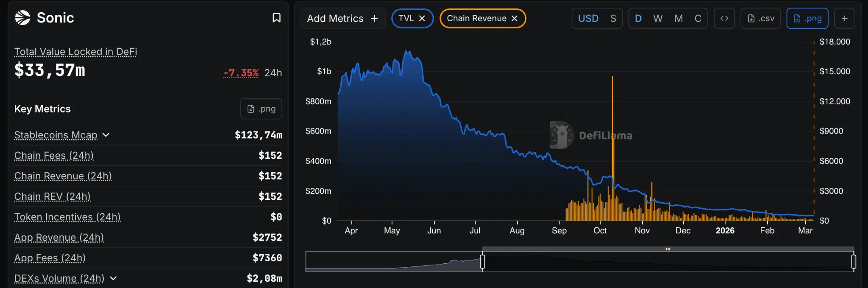Click the DefiLlama watermark on chart
The height and width of the screenshot is (288, 868).
tap(591, 135)
